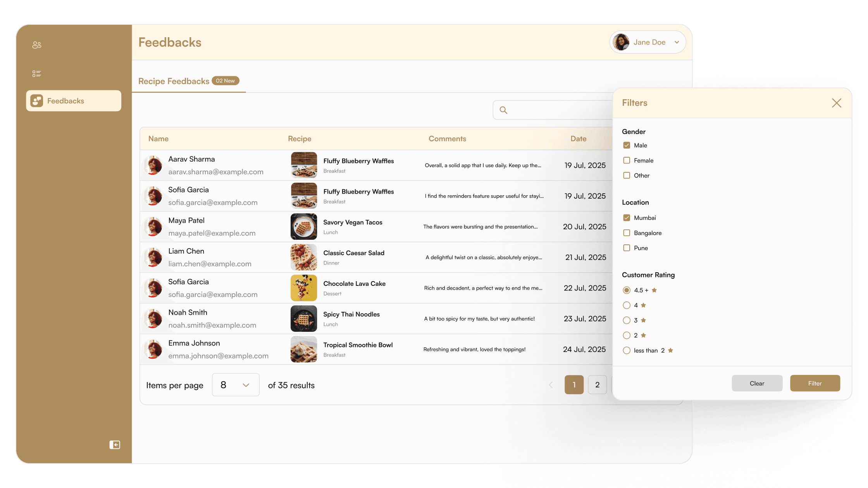The image size is (868, 488).
Task: Open the users icon in the sidebar
Action: click(37, 45)
